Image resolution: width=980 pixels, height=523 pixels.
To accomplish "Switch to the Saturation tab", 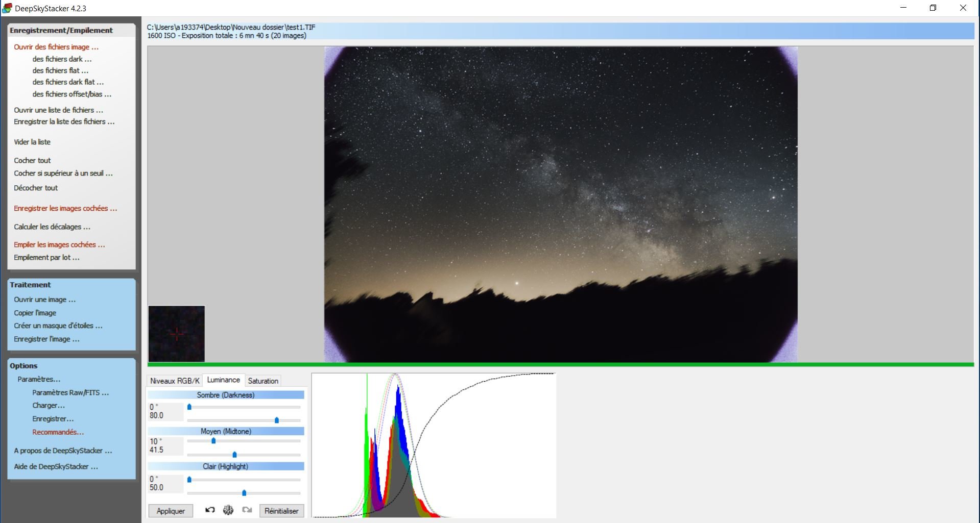I will point(263,381).
